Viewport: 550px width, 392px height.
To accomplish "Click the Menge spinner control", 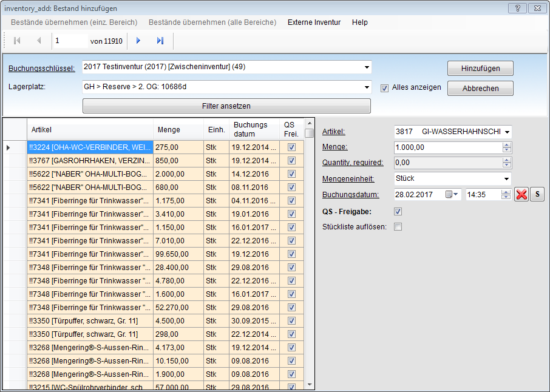I will (506, 147).
